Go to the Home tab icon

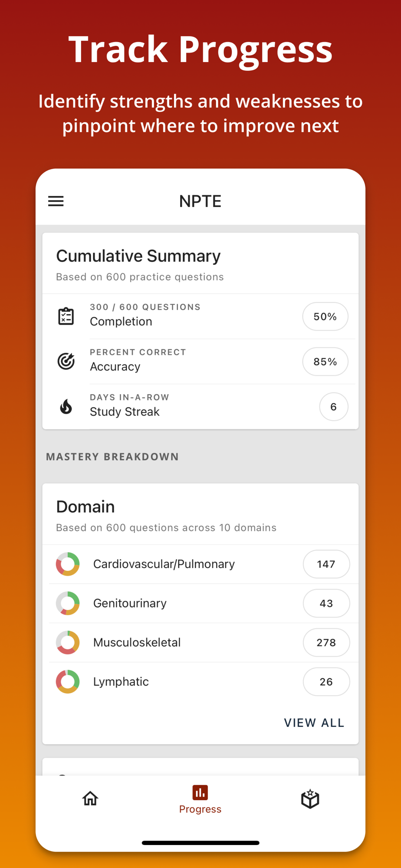(x=90, y=798)
